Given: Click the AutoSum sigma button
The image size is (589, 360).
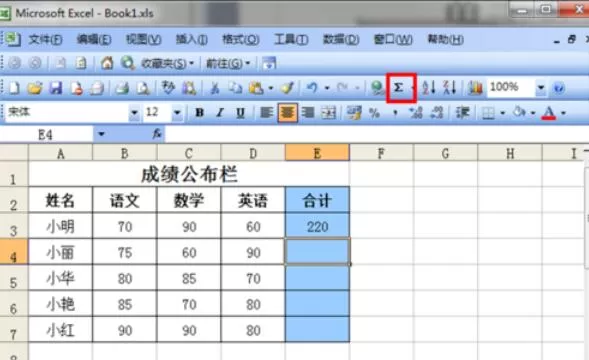Looking at the screenshot, I should coord(399,88).
